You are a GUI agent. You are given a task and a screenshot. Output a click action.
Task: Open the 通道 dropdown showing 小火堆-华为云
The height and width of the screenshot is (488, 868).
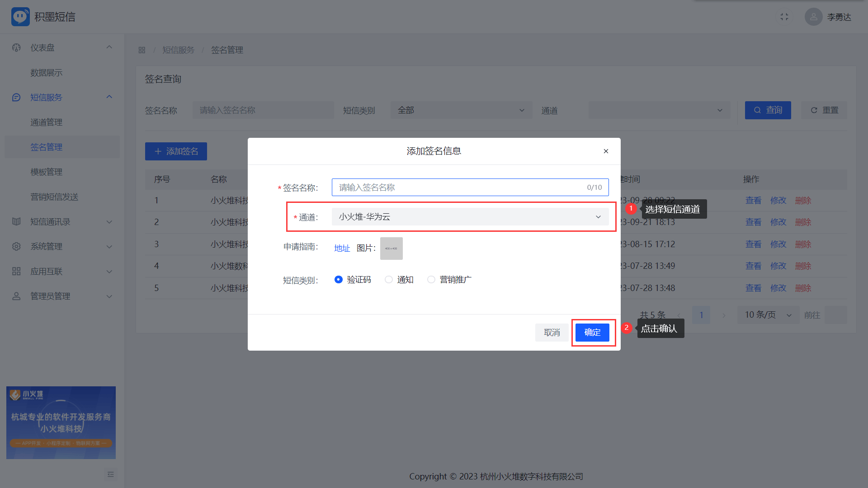[x=470, y=217]
